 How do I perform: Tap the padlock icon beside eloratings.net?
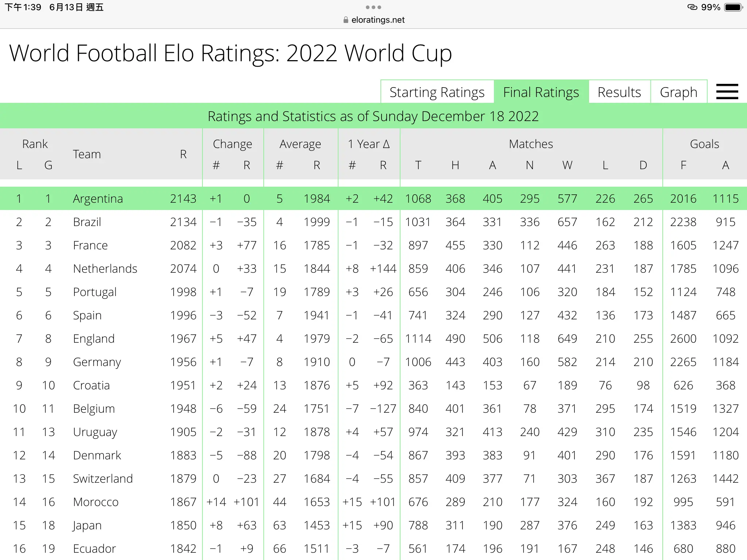pos(346,20)
